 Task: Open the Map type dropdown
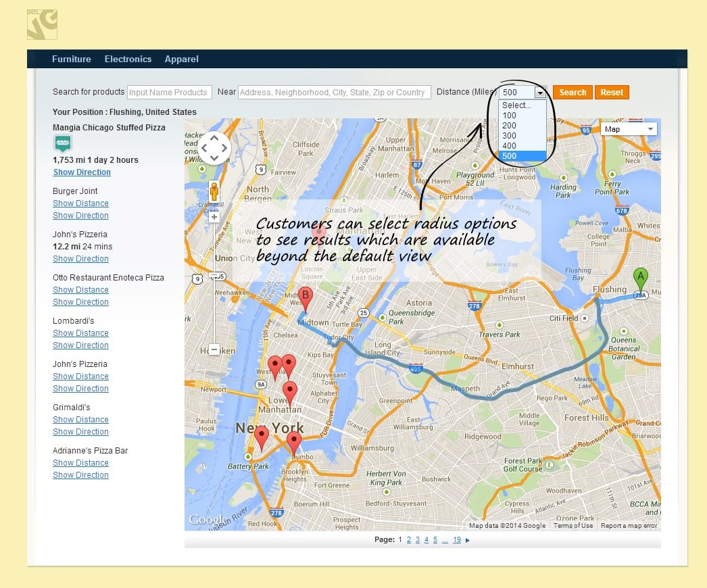tap(629, 129)
